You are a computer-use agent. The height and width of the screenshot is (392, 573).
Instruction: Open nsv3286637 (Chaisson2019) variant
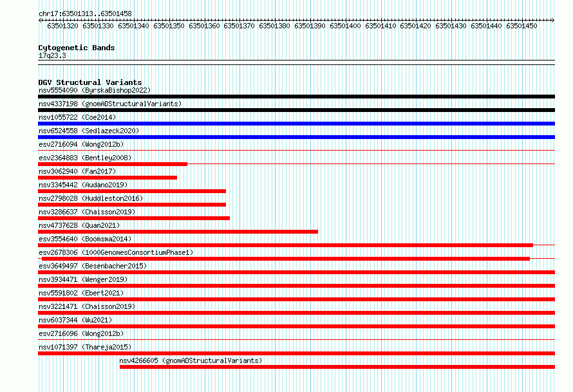point(87,212)
